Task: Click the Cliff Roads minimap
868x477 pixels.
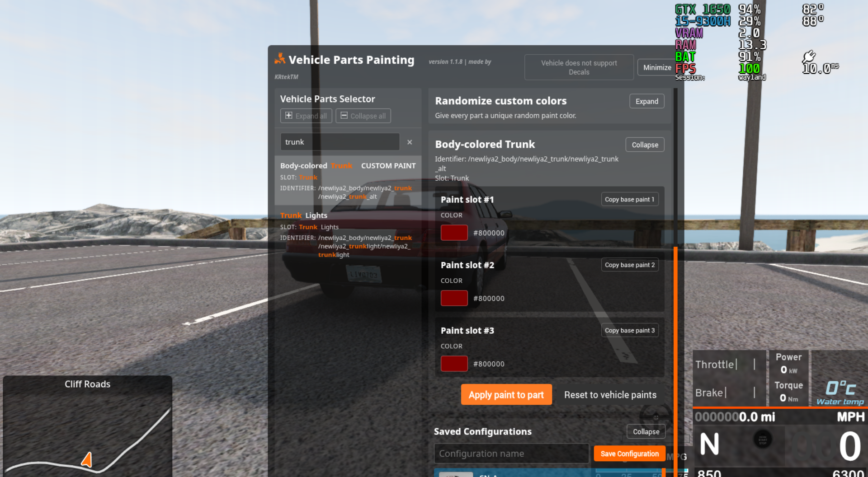Action: click(x=87, y=426)
